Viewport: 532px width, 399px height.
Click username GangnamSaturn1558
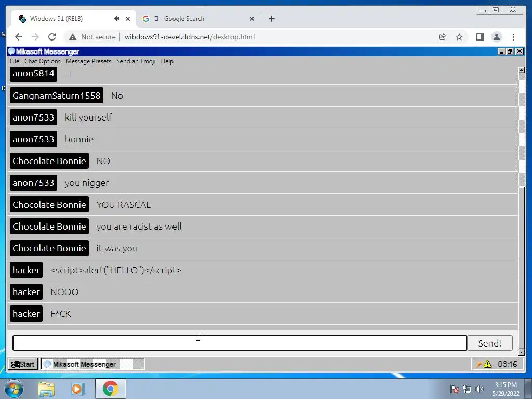56,96
